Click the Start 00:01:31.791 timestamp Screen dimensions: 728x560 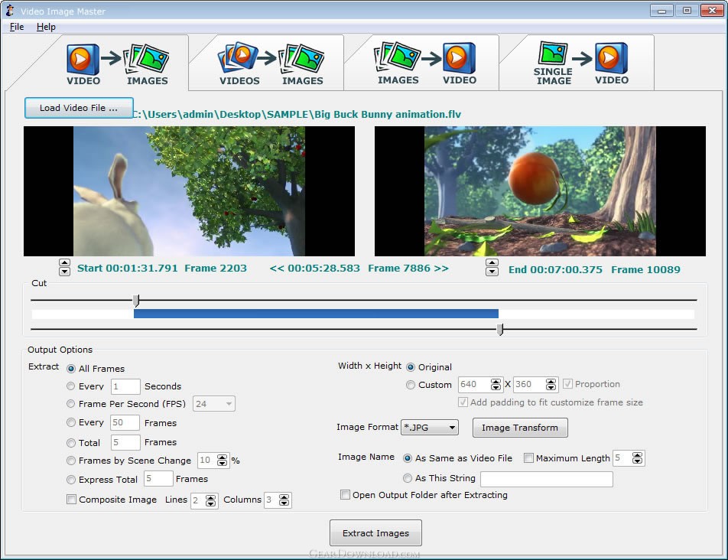point(128,269)
